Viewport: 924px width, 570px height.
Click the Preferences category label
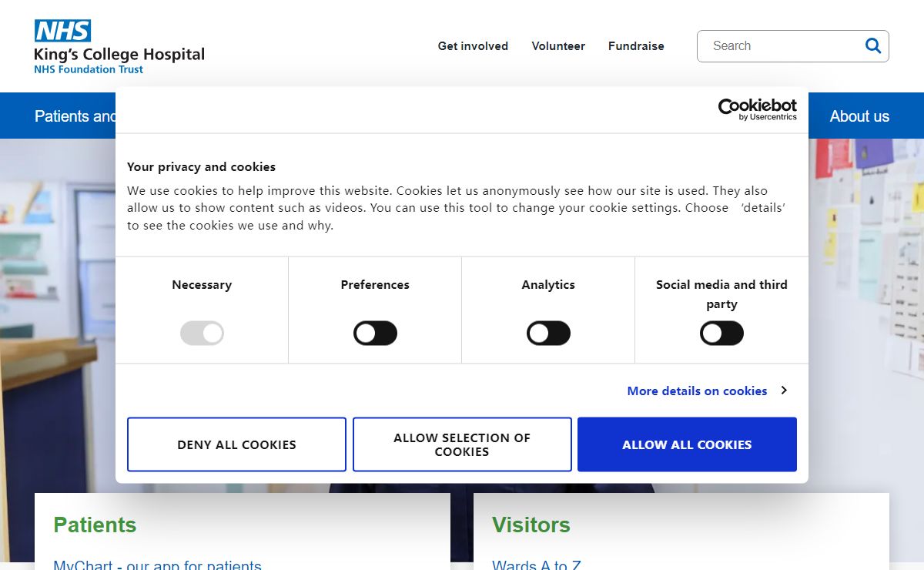(x=375, y=285)
